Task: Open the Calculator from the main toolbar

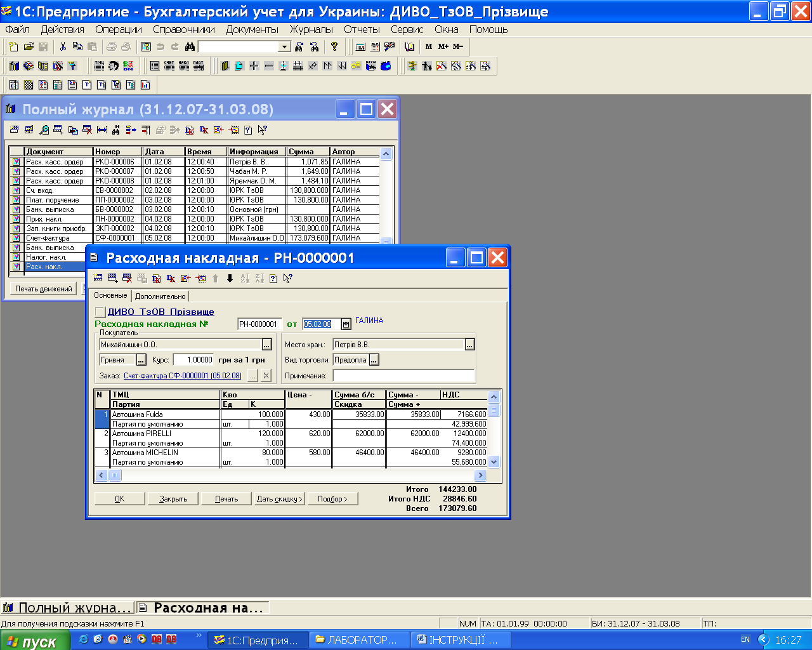Action: coord(360,46)
